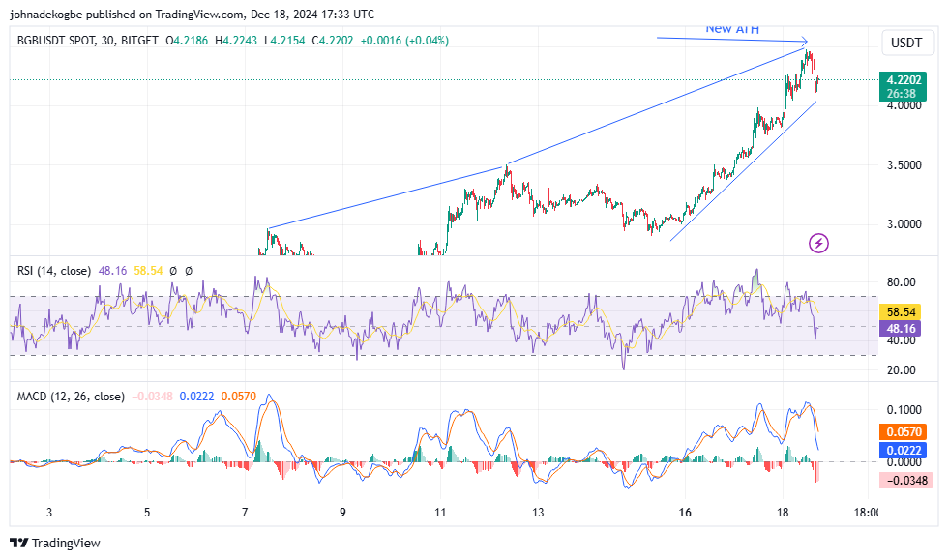Viewport: 948px width, 560px height.
Task: Click the MACD legend value -0.0348
Action: [x=153, y=397]
